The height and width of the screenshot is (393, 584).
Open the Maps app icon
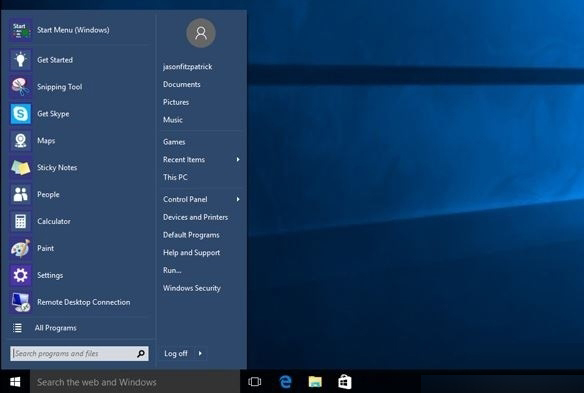click(x=20, y=141)
